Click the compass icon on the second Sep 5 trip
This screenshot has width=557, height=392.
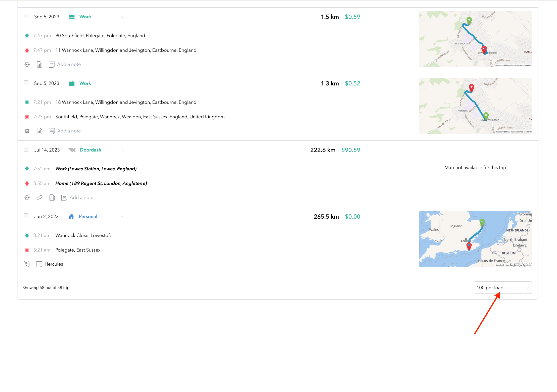tap(27, 131)
